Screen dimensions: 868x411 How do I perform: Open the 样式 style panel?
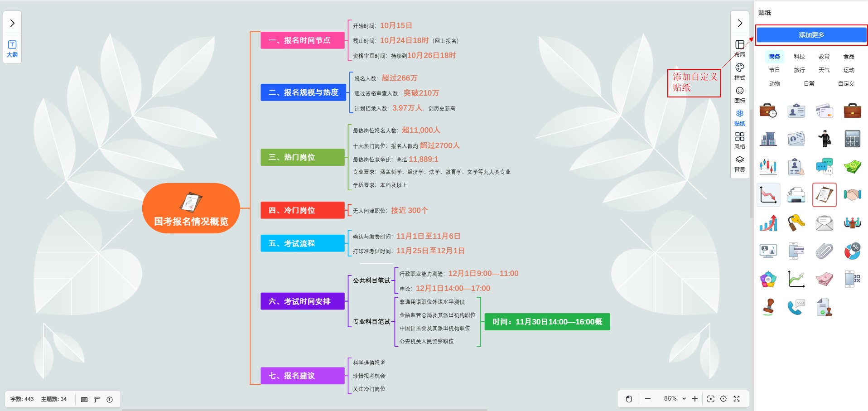739,72
